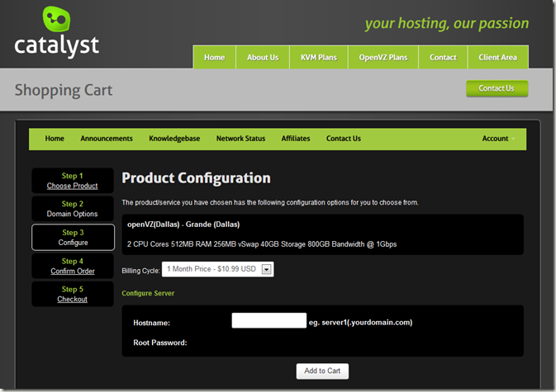View Network Status page
The width and height of the screenshot is (556, 392).
pos(240,139)
